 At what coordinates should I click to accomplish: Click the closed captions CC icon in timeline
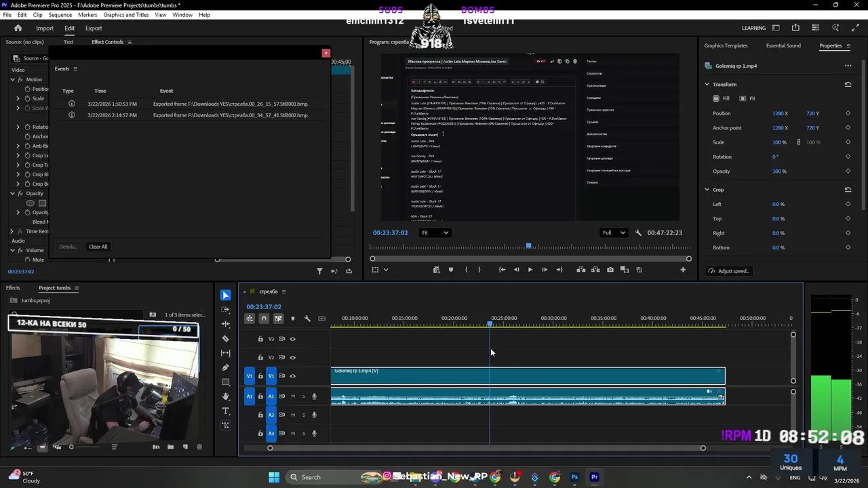[322, 319]
